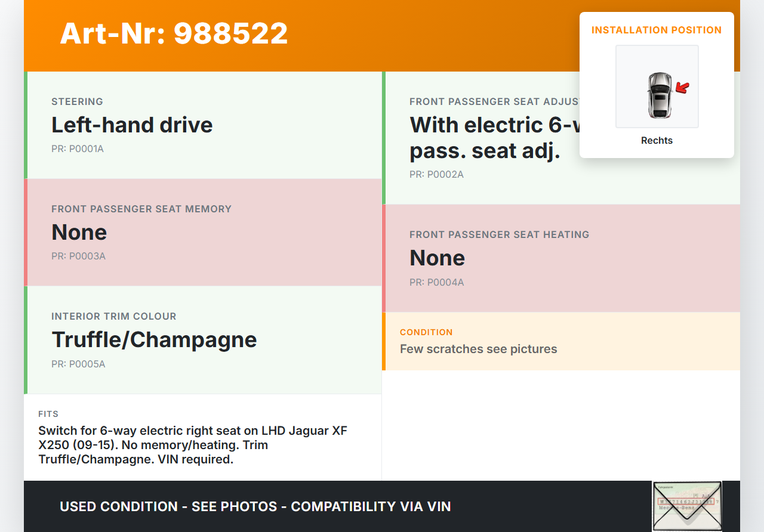
Task: Select the Truffle/Champagne trim colour value
Action: pyautogui.click(x=154, y=339)
